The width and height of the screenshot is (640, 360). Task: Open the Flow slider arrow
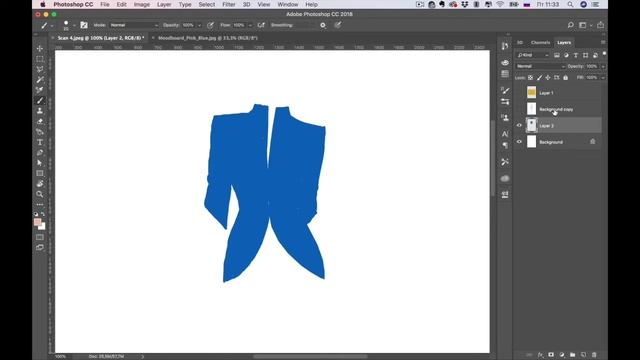[x=250, y=25]
